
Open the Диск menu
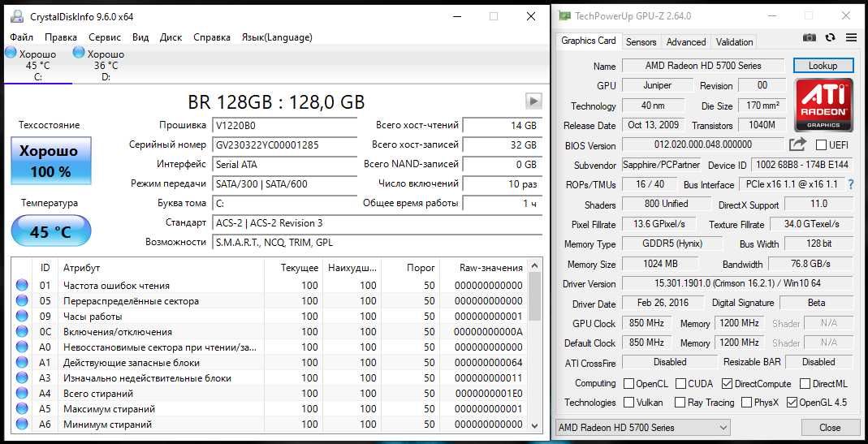(171, 37)
